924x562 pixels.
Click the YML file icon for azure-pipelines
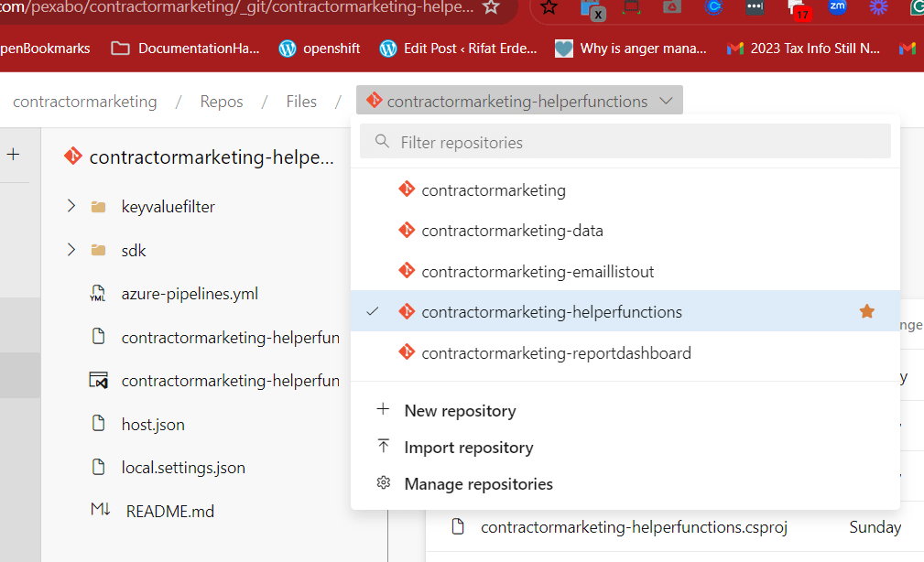click(x=98, y=294)
